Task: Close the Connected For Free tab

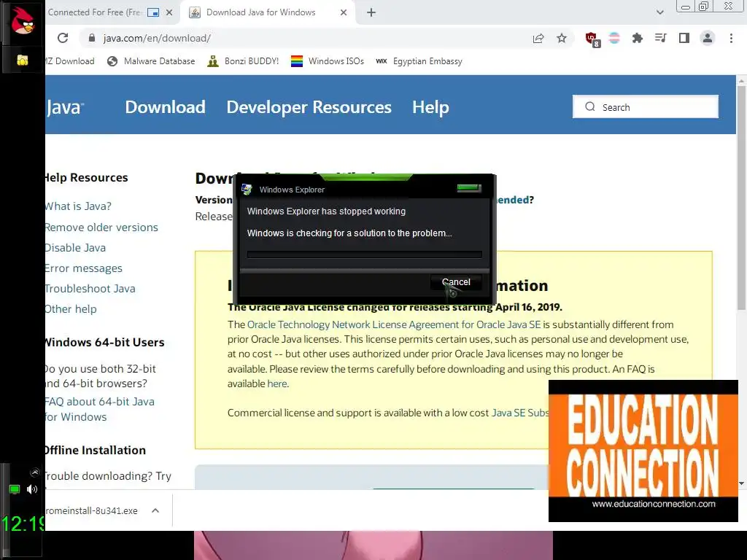Action: click(x=169, y=13)
